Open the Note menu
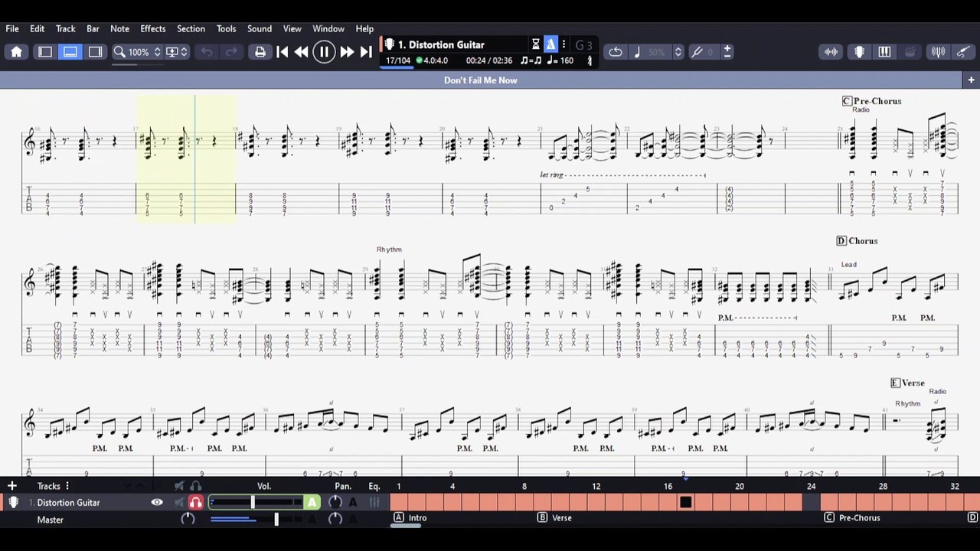 119,29
